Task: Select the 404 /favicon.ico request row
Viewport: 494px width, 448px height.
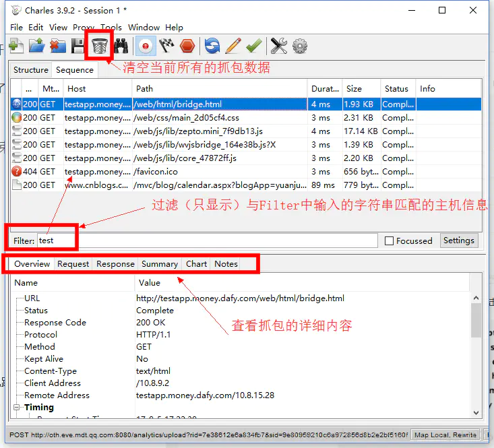Action: pyautogui.click(x=246, y=172)
